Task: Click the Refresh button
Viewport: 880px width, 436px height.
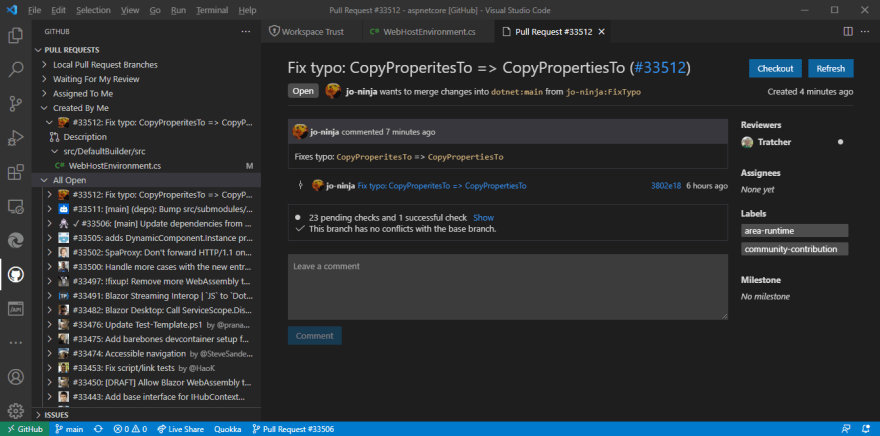Action: pos(831,68)
